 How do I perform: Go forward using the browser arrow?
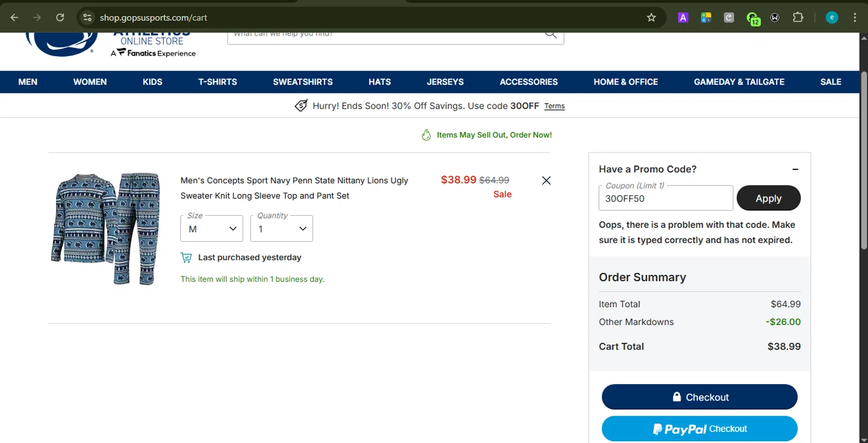pos(37,17)
